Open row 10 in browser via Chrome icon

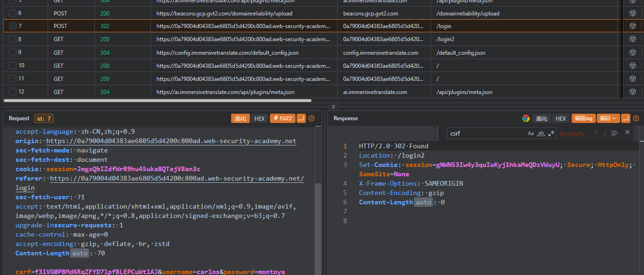pyautogui.click(x=633, y=65)
